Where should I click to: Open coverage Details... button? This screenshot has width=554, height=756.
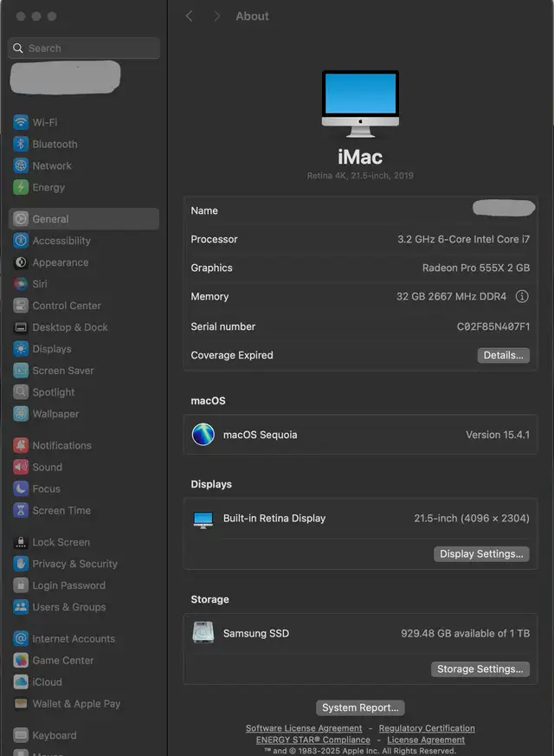pos(504,355)
